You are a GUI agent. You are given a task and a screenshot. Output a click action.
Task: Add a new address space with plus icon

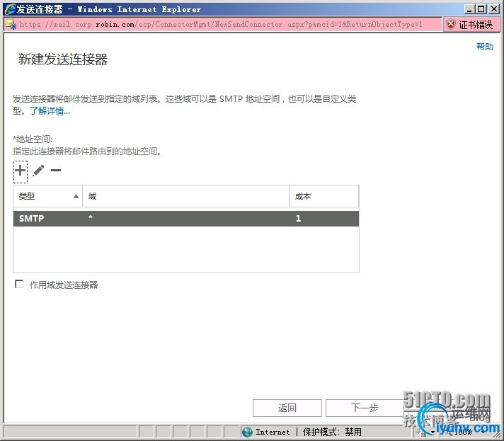[x=21, y=171]
